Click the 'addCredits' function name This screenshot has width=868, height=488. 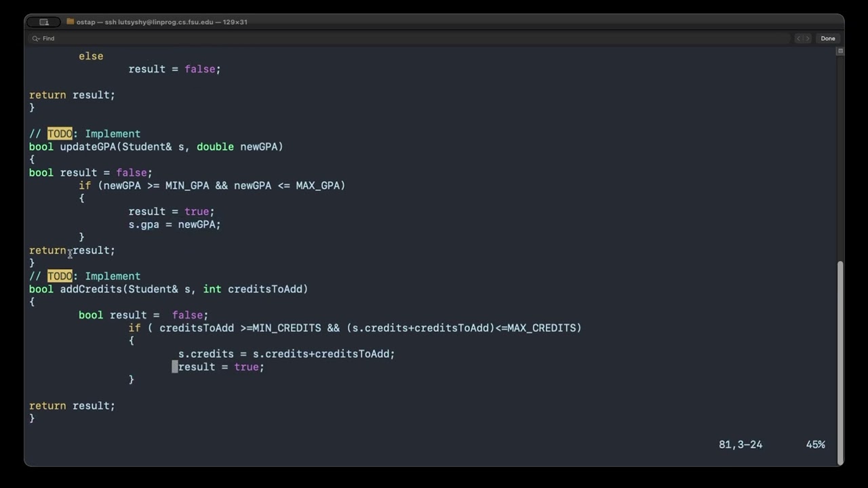(x=91, y=289)
